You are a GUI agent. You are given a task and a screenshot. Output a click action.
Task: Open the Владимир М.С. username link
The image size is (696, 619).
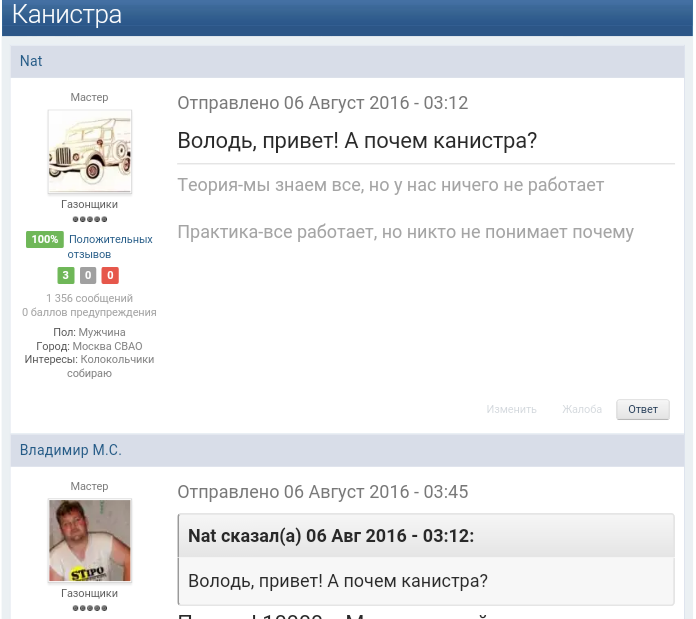click(x=70, y=450)
